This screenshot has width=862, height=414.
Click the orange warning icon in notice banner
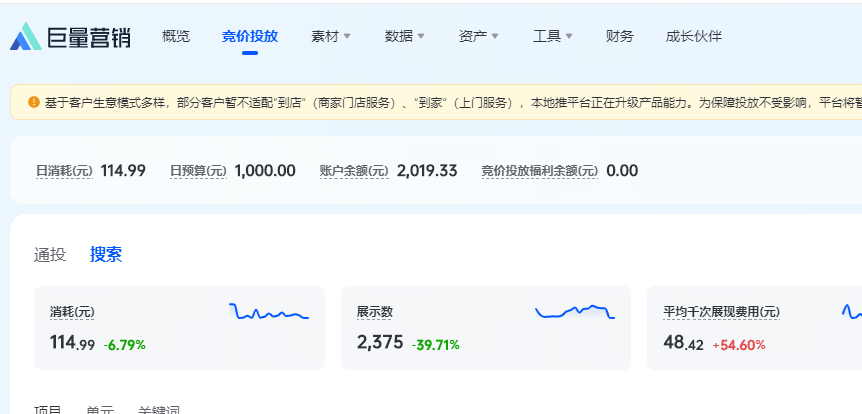[x=34, y=102]
